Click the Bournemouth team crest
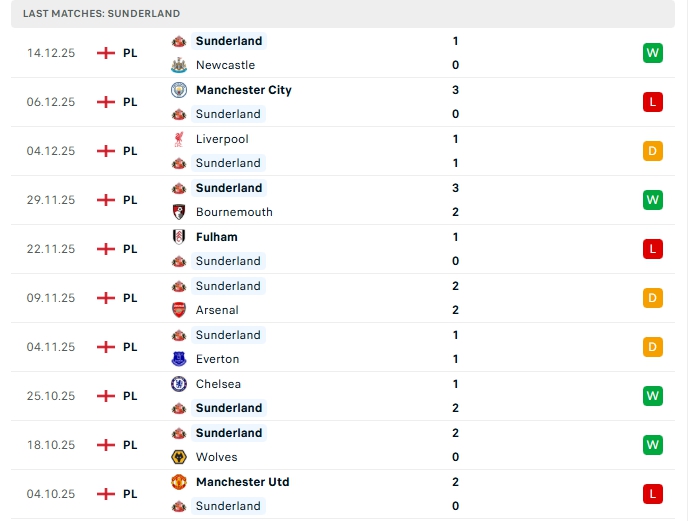This screenshot has width=688, height=521. click(179, 212)
